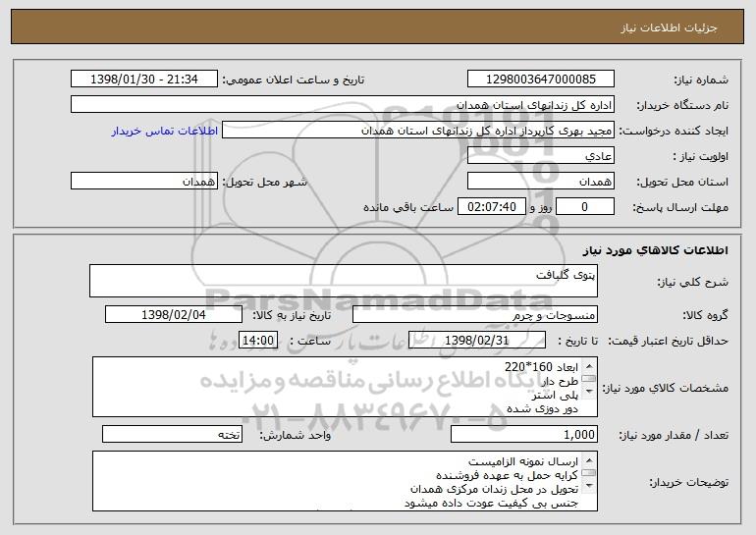Select the priority field showing عادي
The image size is (756, 535).
tap(540, 156)
